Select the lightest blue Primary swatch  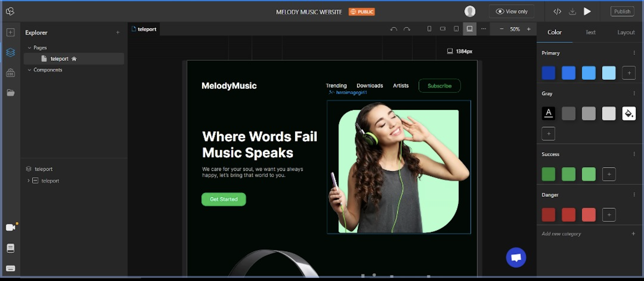pyautogui.click(x=608, y=73)
